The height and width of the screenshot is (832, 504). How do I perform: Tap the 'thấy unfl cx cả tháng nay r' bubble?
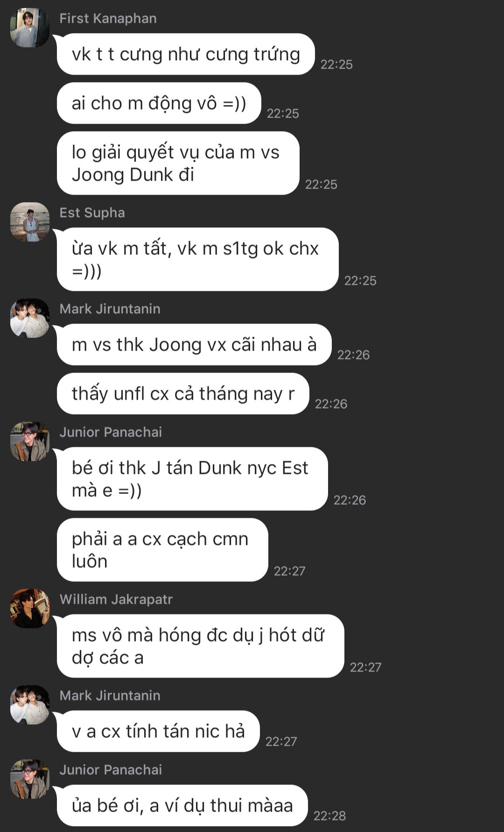(183, 394)
